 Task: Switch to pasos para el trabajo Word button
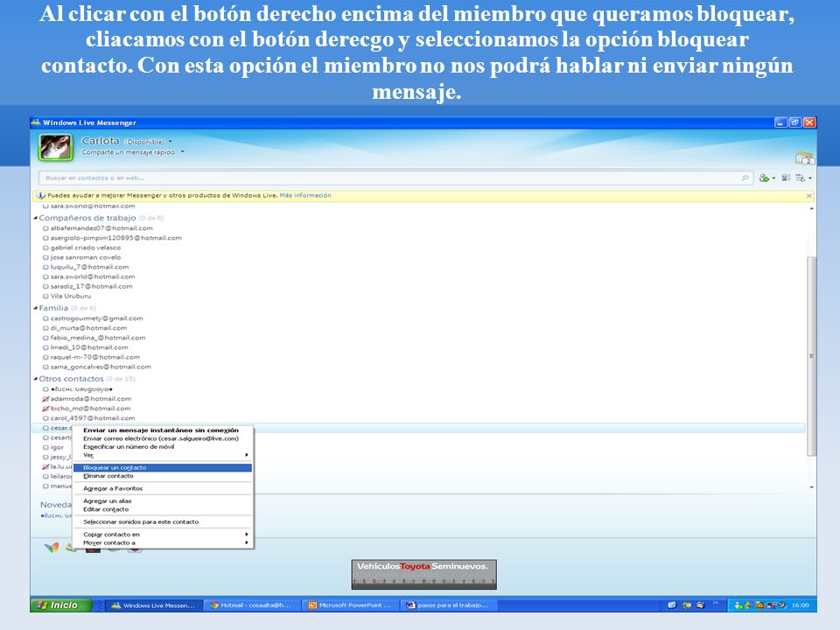(x=449, y=605)
